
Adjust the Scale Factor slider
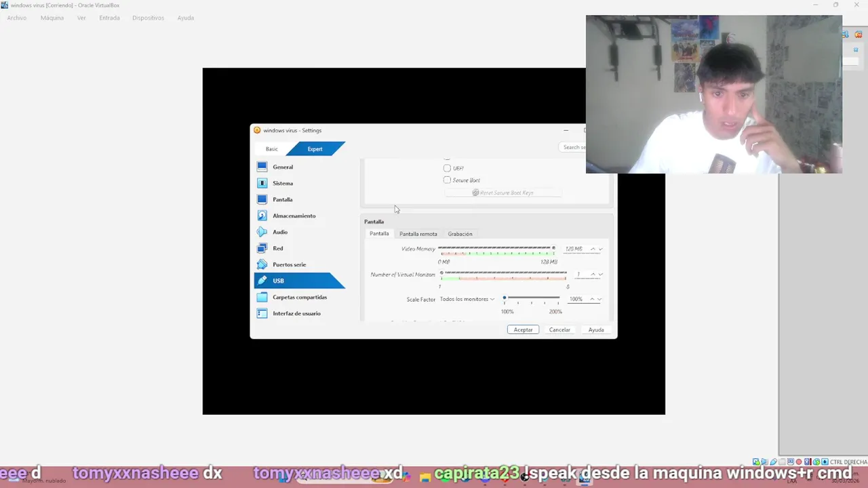click(x=532, y=299)
